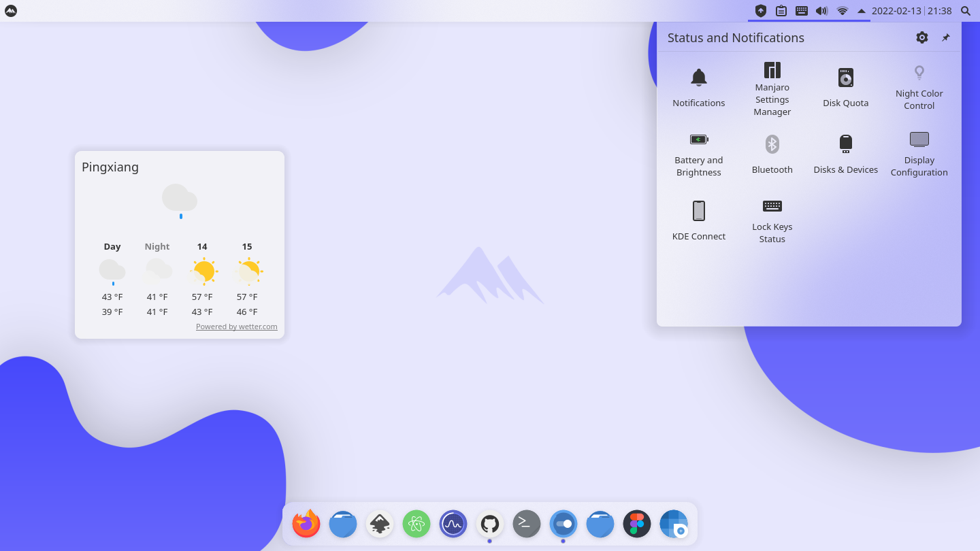The image size is (980, 551).
Task: Pin the Status and Notifications popup open
Action: (945, 37)
